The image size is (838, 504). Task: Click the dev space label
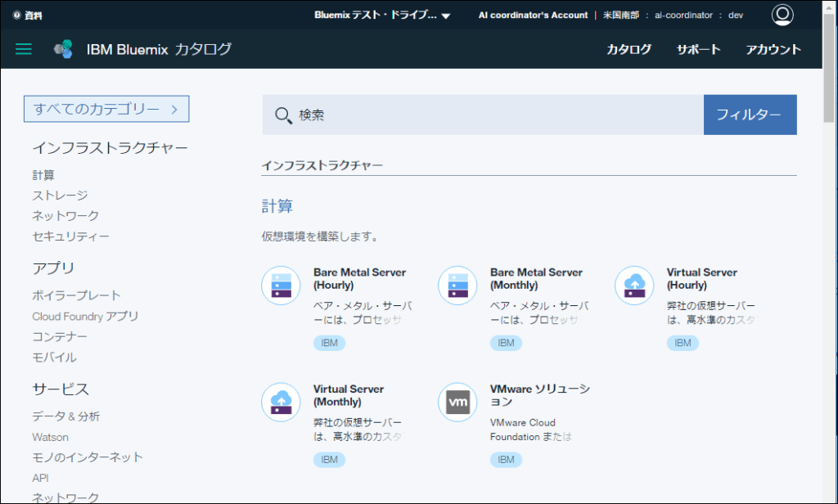point(736,16)
